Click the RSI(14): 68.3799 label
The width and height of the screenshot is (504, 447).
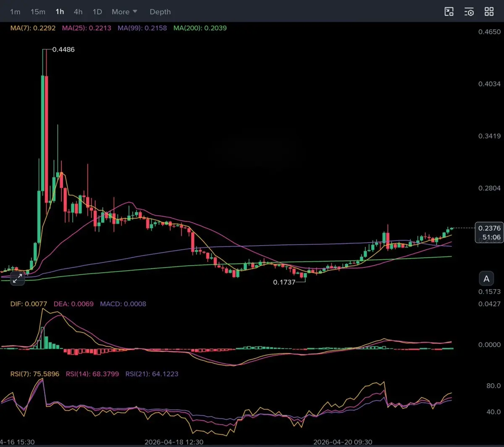[x=92, y=374]
